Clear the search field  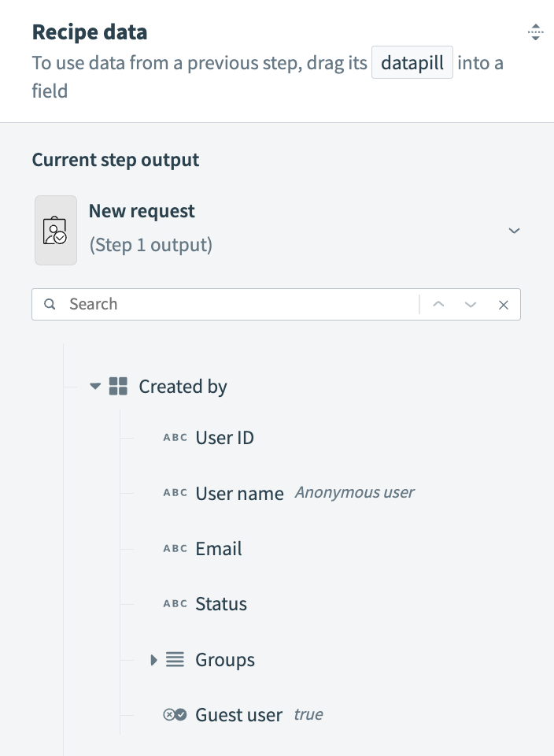(504, 305)
